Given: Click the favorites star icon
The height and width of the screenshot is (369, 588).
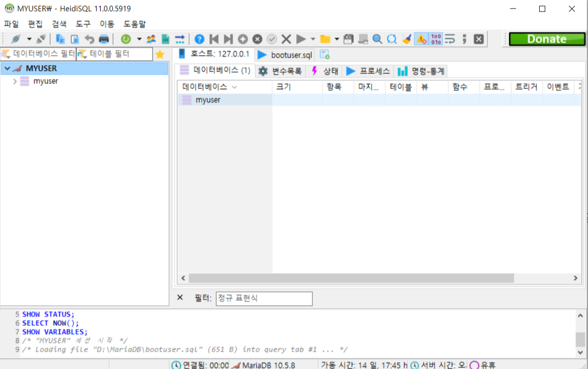Looking at the screenshot, I should click(160, 54).
